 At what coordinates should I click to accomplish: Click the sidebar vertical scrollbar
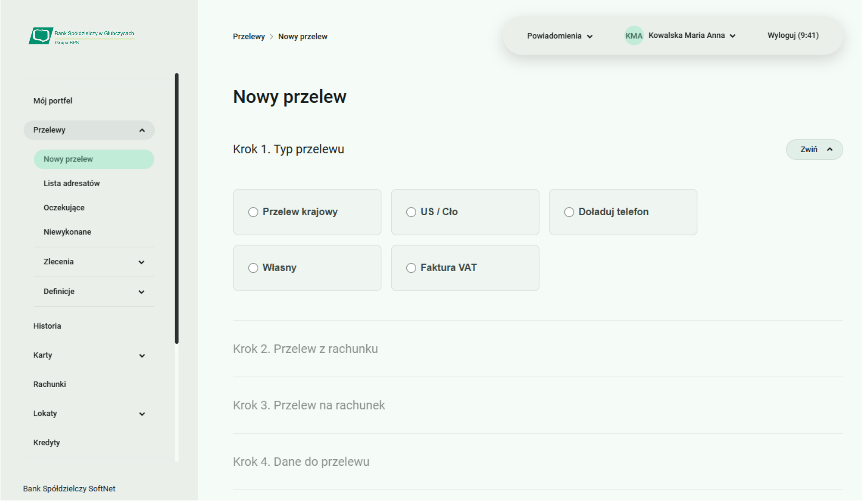(x=177, y=208)
